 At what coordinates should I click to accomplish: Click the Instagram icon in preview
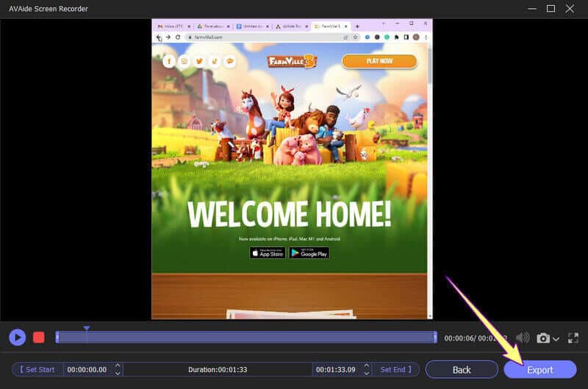184,61
